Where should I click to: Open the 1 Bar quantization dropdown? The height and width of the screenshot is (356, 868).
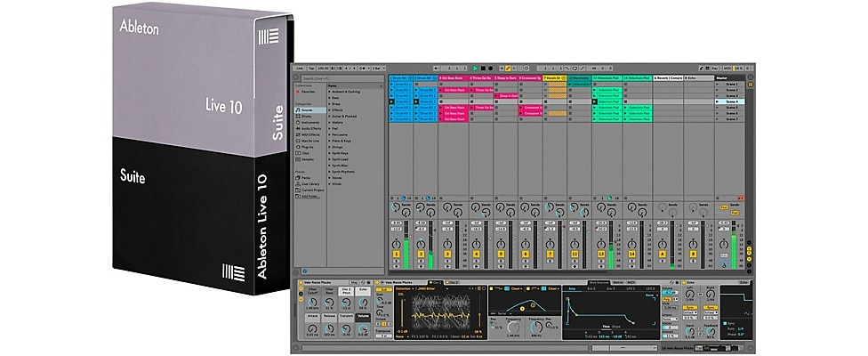coord(379,69)
